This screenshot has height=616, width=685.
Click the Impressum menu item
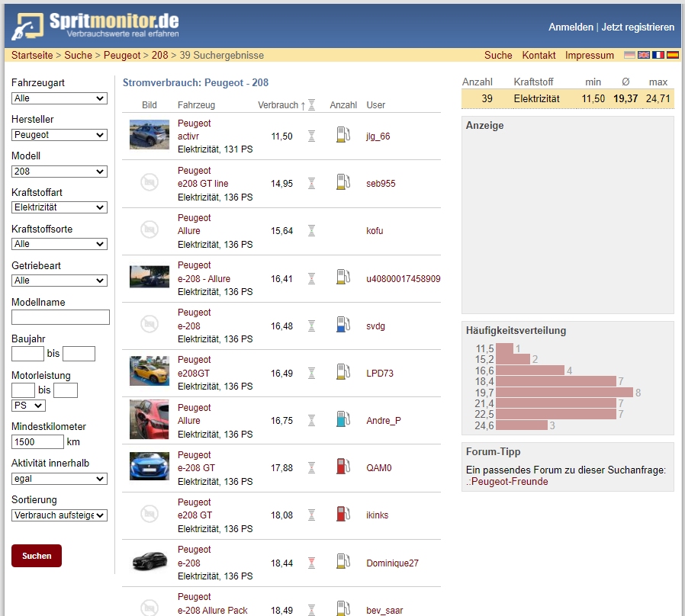pos(590,56)
